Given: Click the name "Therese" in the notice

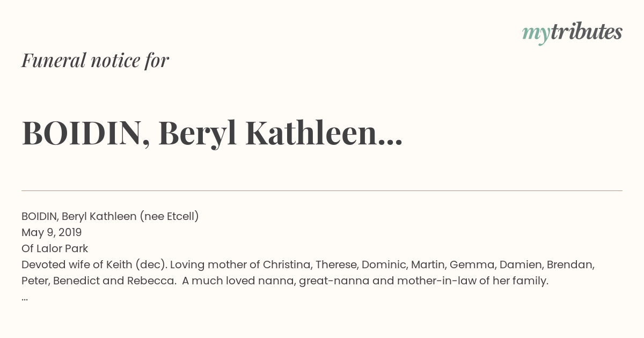Looking at the screenshot, I should tap(335, 264).
